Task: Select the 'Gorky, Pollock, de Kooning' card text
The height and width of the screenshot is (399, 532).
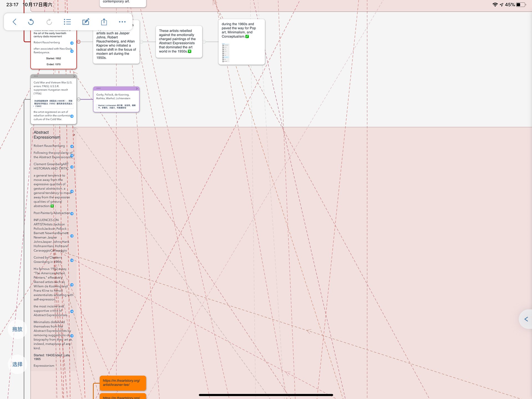Action: pos(113,96)
